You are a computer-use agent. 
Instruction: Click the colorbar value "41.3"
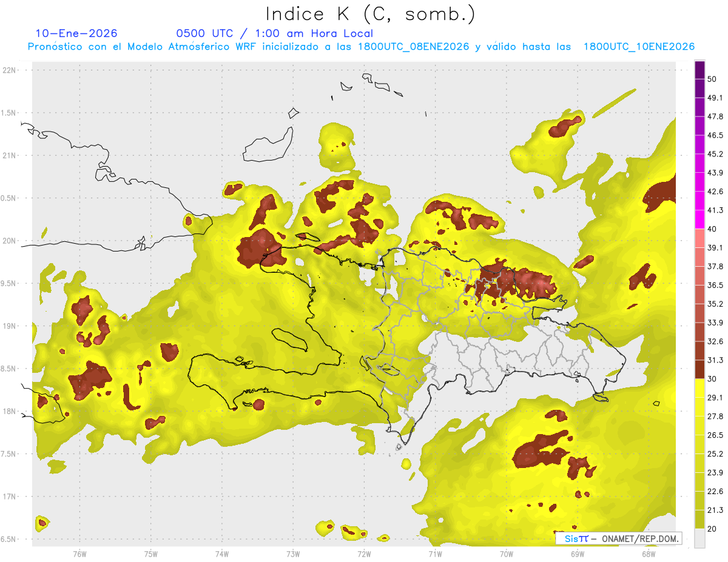[x=715, y=210]
